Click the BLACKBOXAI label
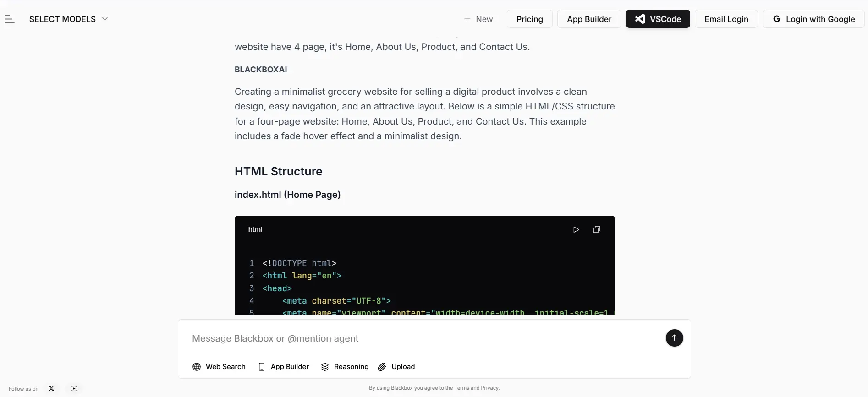This screenshot has height=397, width=868. point(261,70)
